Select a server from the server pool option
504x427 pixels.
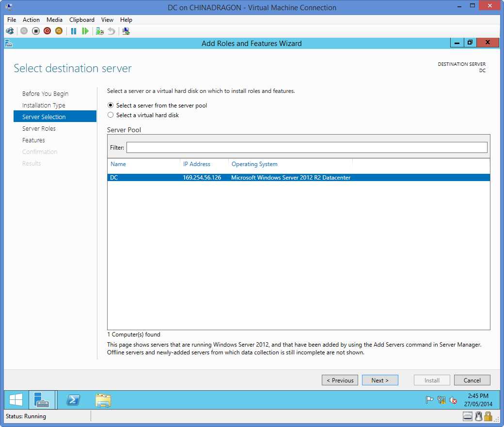point(157,106)
